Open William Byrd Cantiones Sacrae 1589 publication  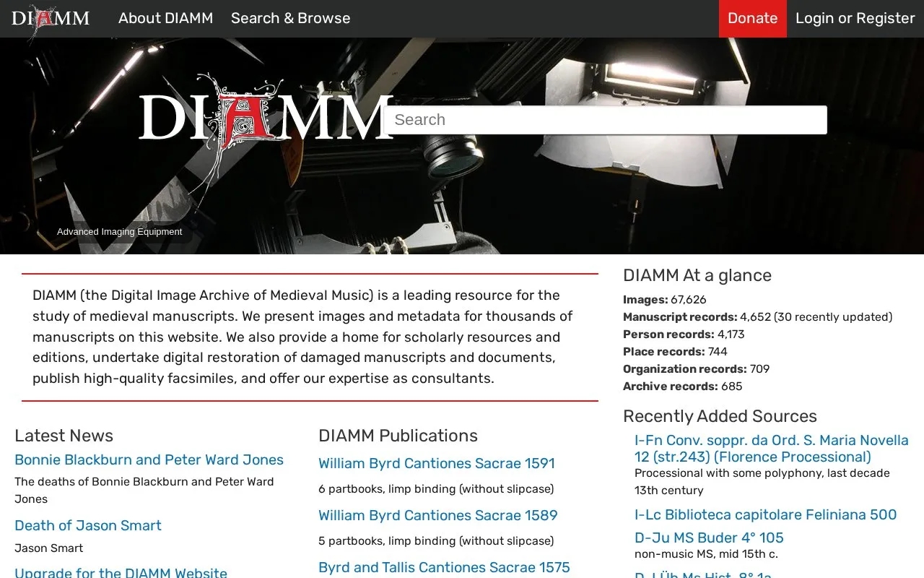coord(438,515)
